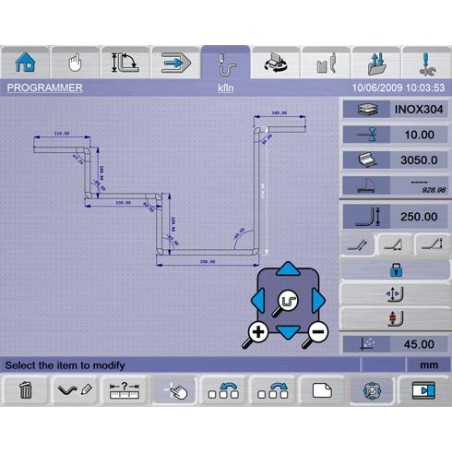Click the measure distance ruler icon
Viewport: 452px width, 452px height.
tap(124, 390)
